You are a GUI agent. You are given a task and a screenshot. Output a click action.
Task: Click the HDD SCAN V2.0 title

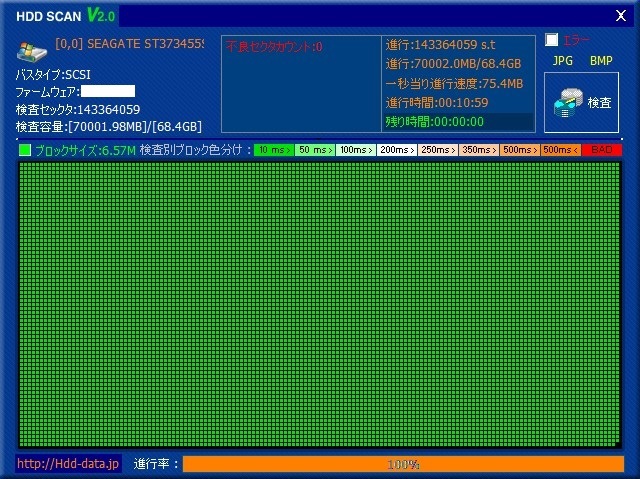coord(66,16)
